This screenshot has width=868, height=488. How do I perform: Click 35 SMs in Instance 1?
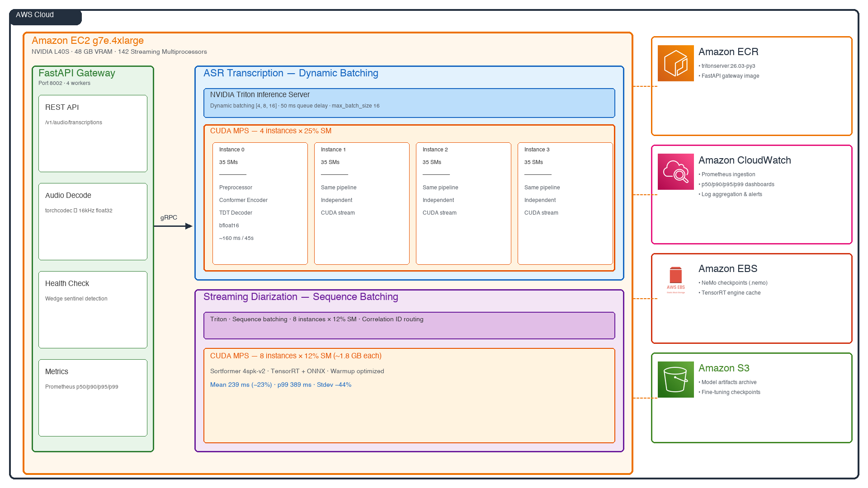coord(330,162)
